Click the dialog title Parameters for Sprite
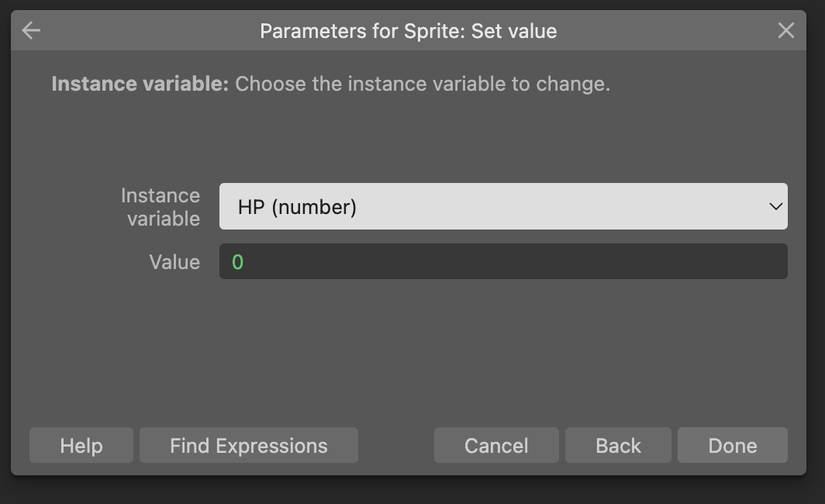This screenshot has height=504, width=825. point(408,31)
